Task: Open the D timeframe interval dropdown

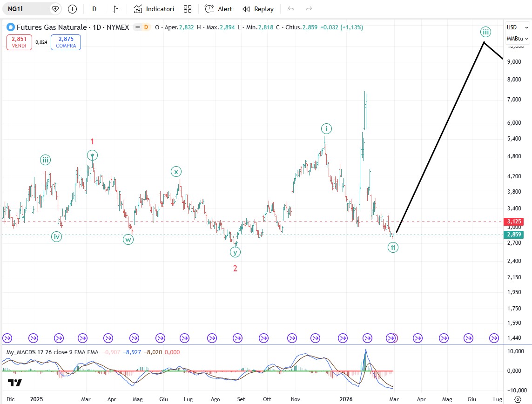Action: 94,9
